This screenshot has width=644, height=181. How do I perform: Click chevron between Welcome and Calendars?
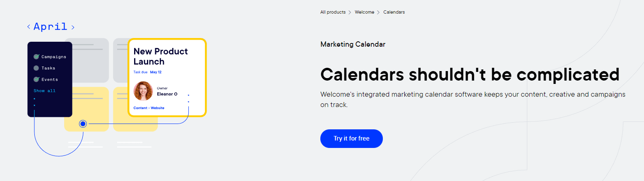point(378,12)
